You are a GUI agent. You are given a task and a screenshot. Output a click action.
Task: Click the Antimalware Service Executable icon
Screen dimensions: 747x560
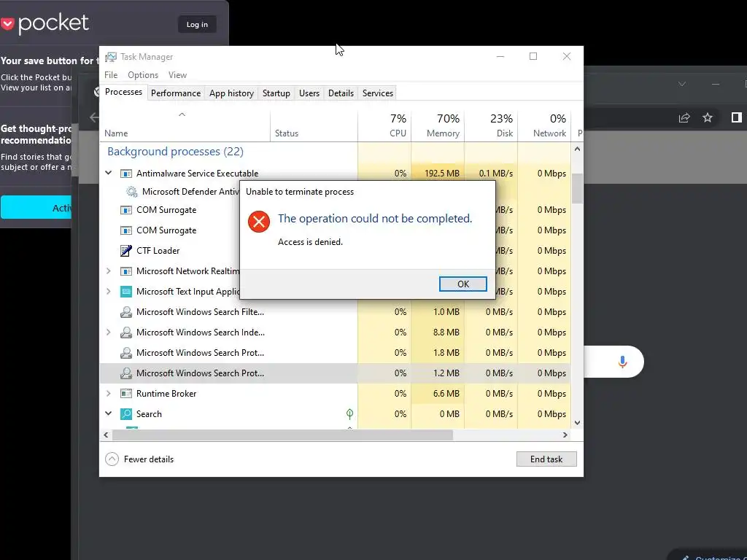click(125, 174)
